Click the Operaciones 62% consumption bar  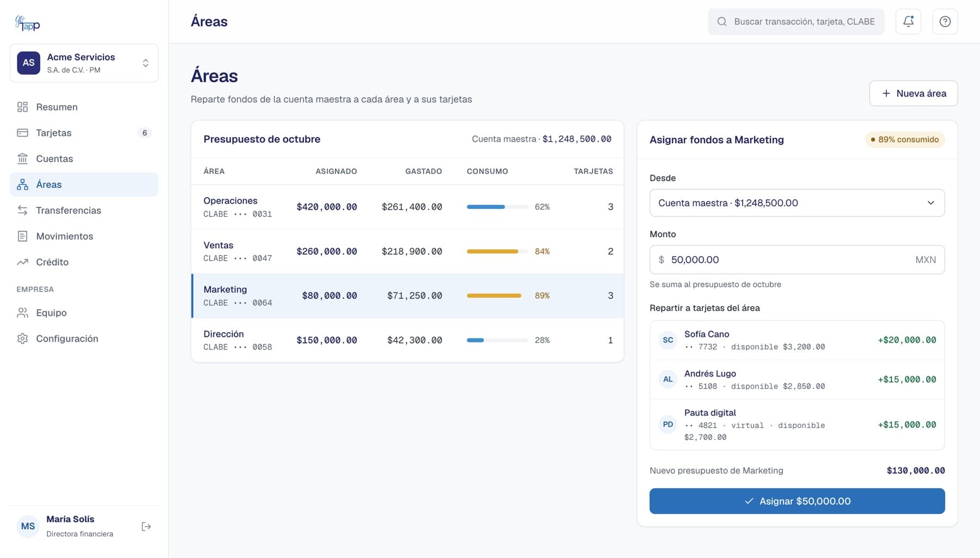point(497,207)
